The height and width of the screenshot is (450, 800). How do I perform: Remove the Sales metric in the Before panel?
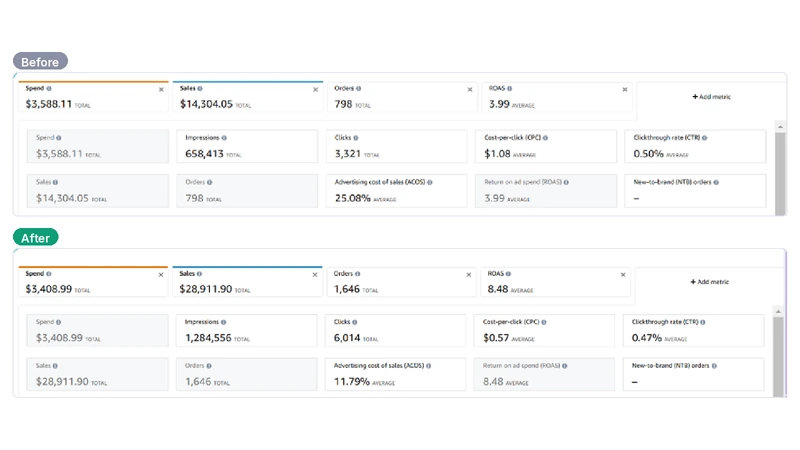pyautogui.click(x=315, y=90)
